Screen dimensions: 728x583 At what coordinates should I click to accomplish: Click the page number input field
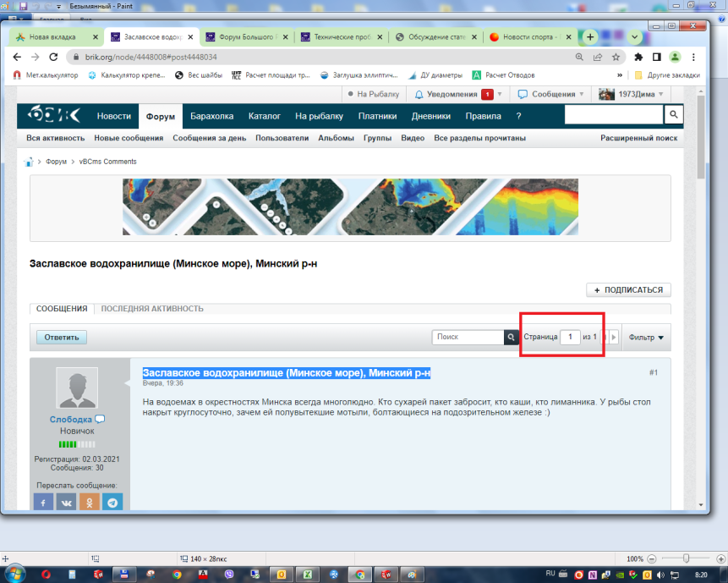570,337
